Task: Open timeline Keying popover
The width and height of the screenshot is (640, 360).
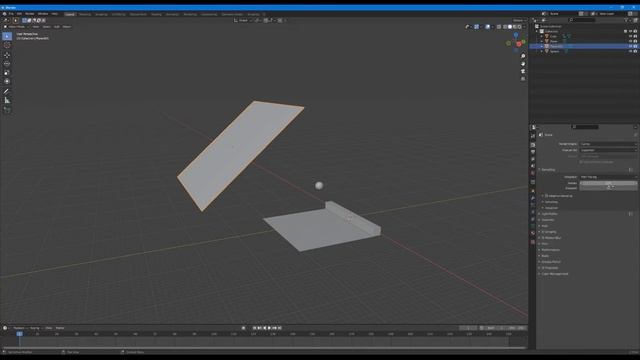Action: coord(35,328)
